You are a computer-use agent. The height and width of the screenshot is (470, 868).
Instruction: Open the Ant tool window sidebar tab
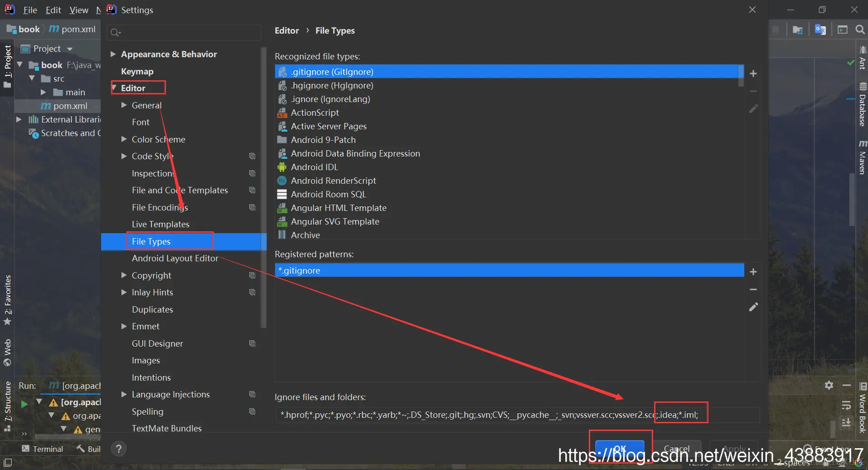pyautogui.click(x=863, y=58)
